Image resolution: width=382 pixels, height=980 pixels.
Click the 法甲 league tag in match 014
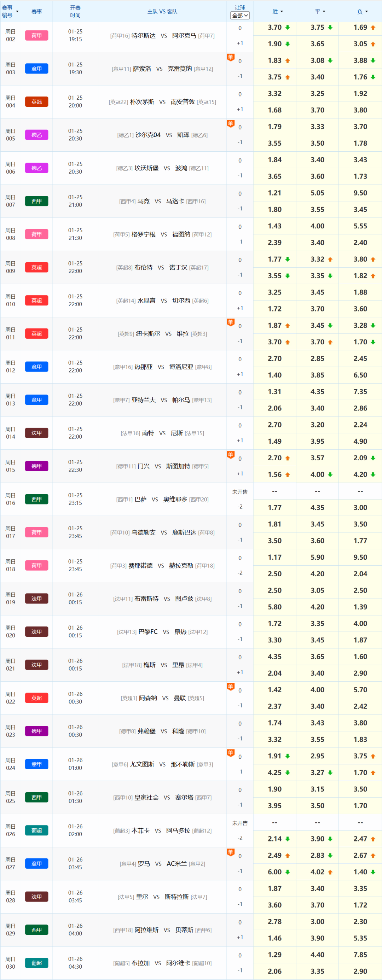(x=36, y=433)
